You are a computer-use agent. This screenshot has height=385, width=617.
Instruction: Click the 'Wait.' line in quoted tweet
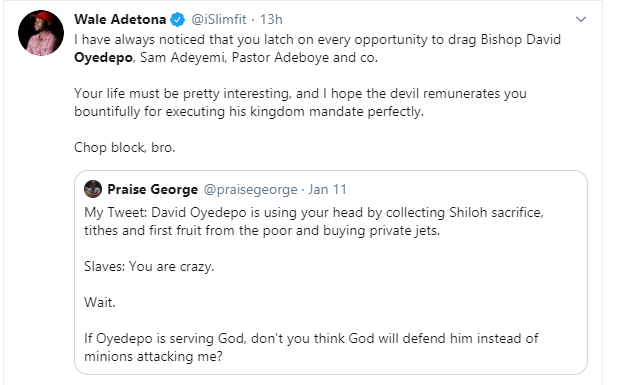point(100,302)
